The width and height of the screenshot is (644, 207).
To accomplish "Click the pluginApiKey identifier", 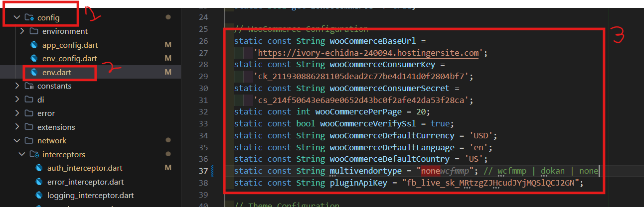I will click(358, 183).
